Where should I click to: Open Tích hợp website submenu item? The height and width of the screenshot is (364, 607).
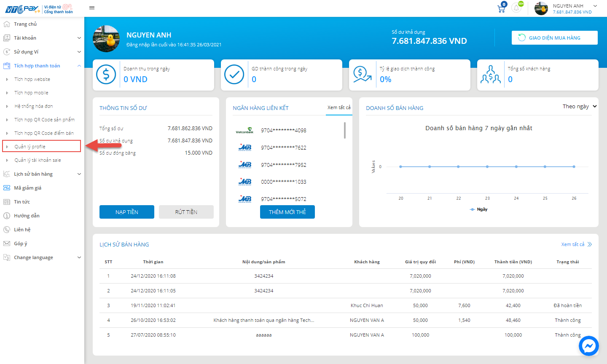click(32, 79)
